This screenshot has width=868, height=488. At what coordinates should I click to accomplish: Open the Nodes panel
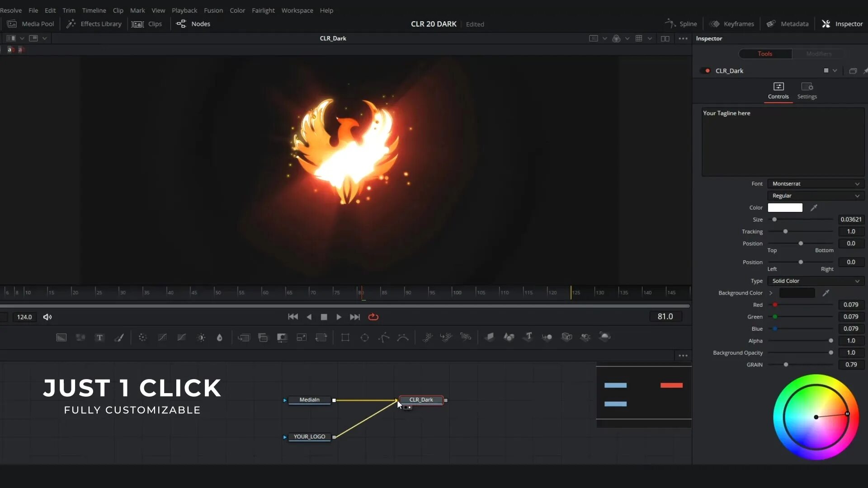[193, 24]
